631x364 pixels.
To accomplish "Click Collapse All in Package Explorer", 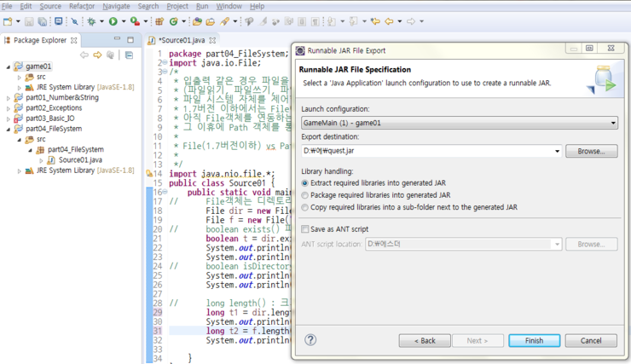I will (x=129, y=55).
